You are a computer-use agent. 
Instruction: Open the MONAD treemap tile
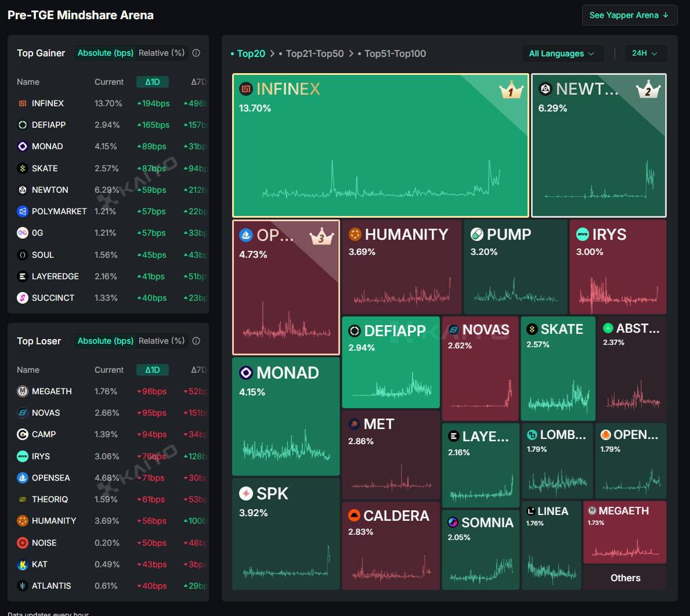click(286, 416)
